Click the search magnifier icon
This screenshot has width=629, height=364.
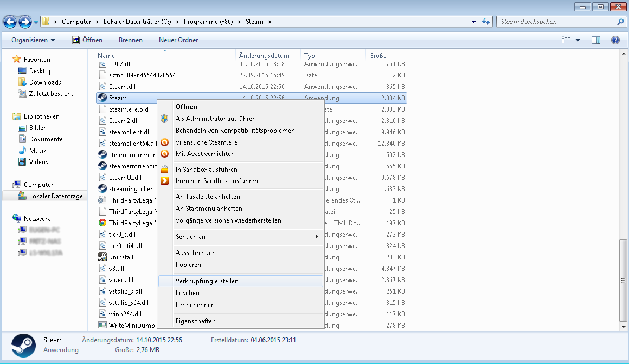(x=620, y=22)
